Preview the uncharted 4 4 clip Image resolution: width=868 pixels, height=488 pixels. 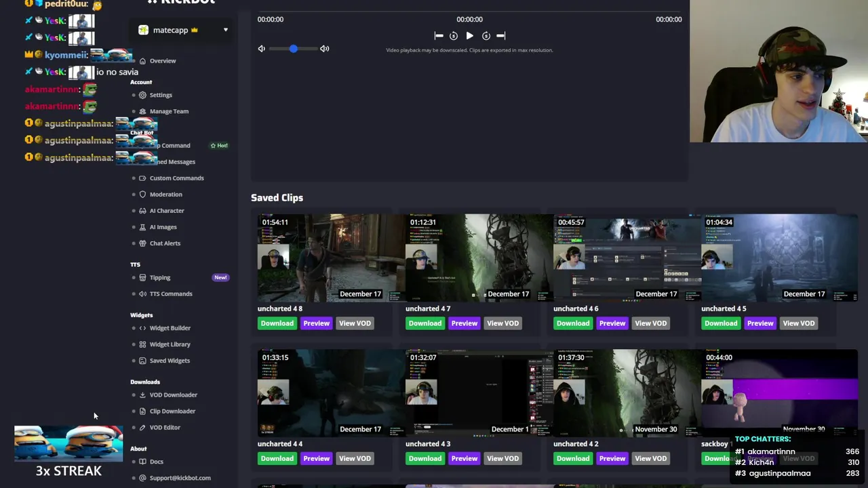click(x=316, y=459)
